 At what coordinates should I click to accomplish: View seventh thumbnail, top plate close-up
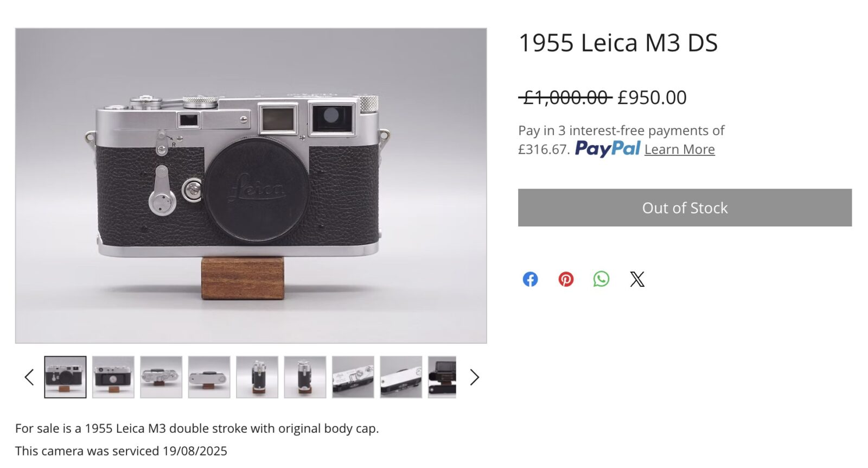point(353,377)
